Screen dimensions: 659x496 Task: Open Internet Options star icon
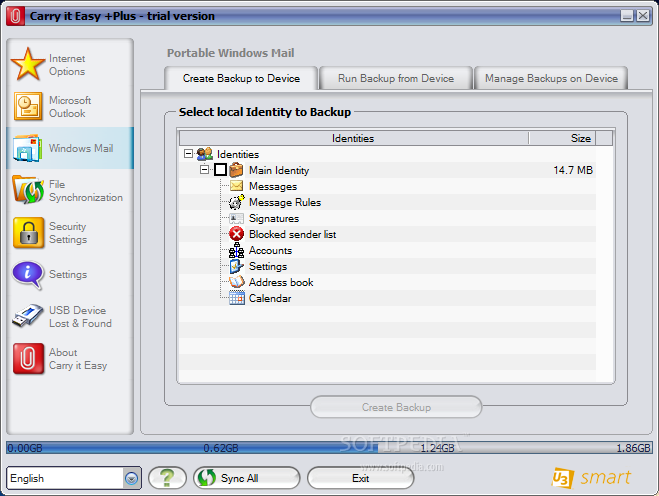28,64
